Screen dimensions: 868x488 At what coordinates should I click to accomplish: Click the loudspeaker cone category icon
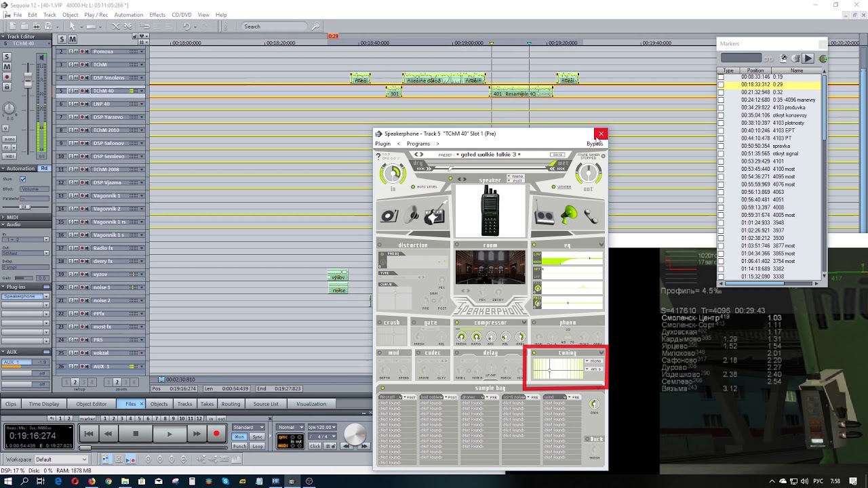[x=412, y=216]
